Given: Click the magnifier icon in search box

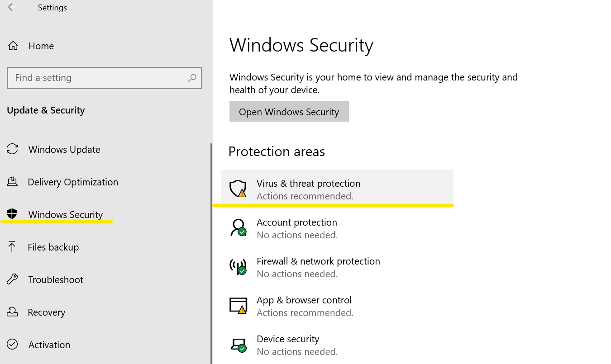Looking at the screenshot, I should pyautogui.click(x=192, y=78).
